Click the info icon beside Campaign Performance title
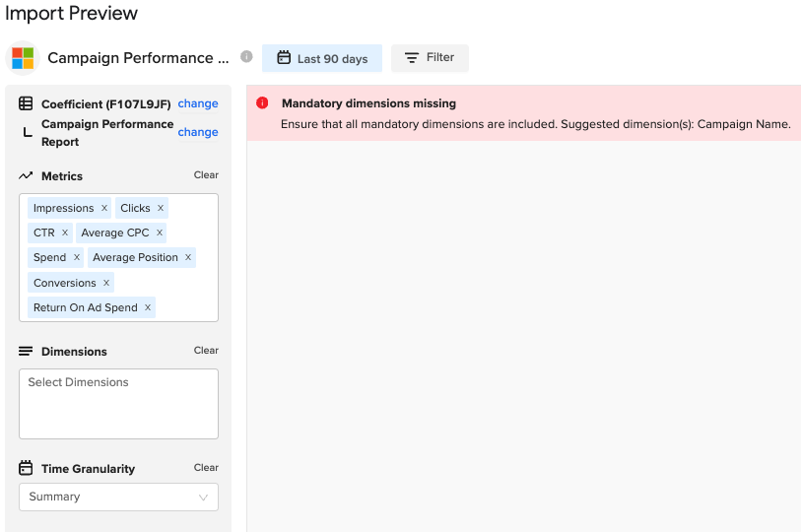The height and width of the screenshot is (532, 801). [x=246, y=57]
